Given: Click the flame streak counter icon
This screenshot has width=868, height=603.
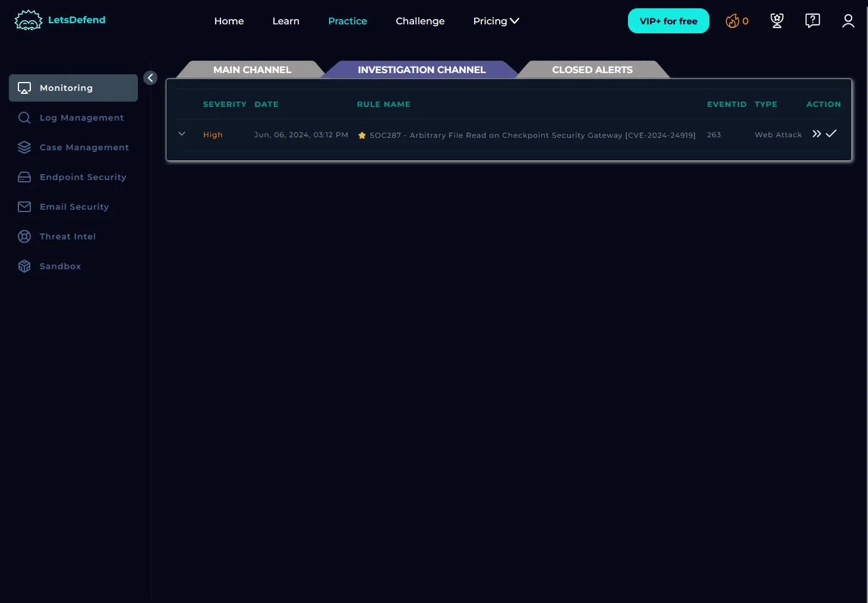Looking at the screenshot, I should pyautogui.click(x=733, y=21).
